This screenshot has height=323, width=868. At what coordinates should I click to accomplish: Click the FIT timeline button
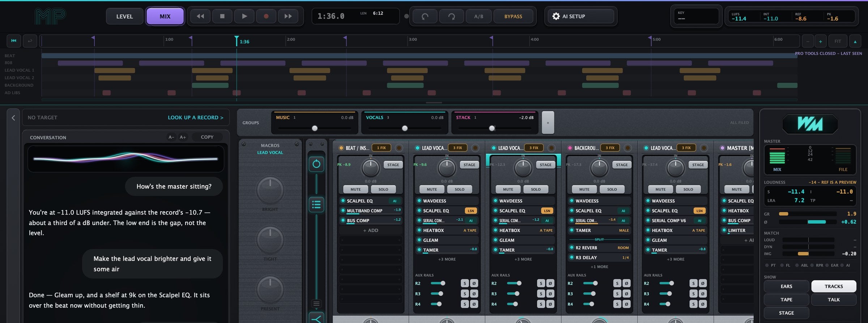point(838,41)
